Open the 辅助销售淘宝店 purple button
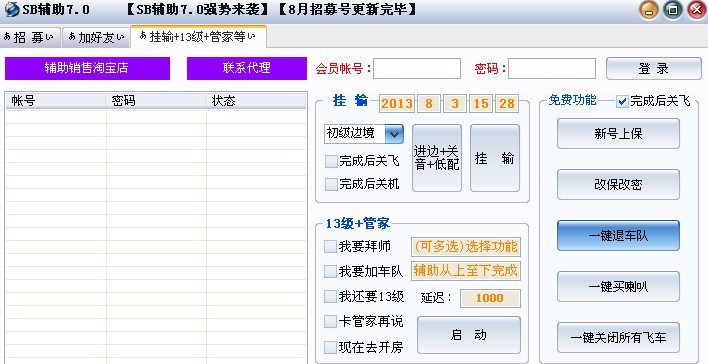The image size is (708, 364). (87, 68)
